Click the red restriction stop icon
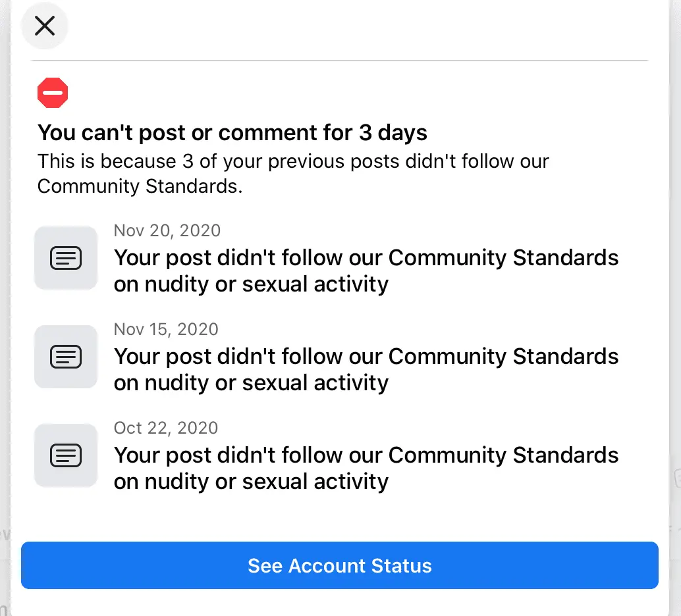681x616 pixels. [x=53, y=93]
